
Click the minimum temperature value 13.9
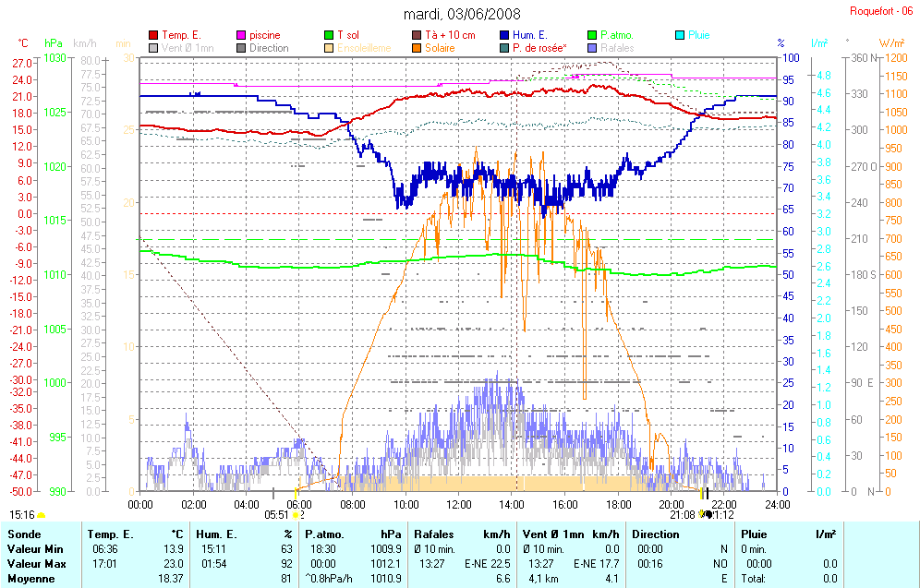click(174, 549)
